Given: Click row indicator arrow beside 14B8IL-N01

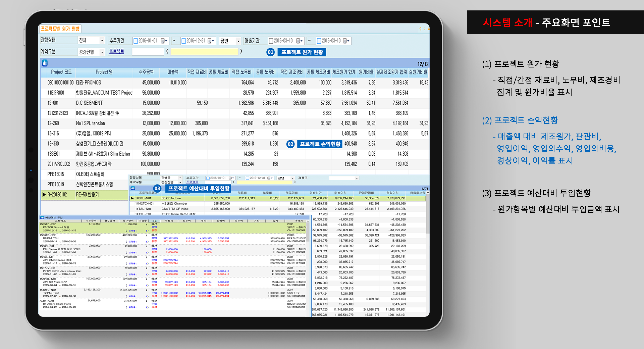Looking at the screenshot, I should [132, 198].
